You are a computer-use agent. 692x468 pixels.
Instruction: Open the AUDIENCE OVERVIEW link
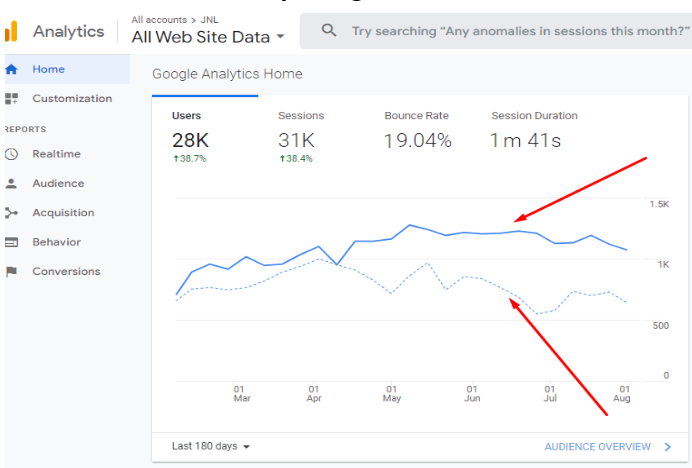598,447
